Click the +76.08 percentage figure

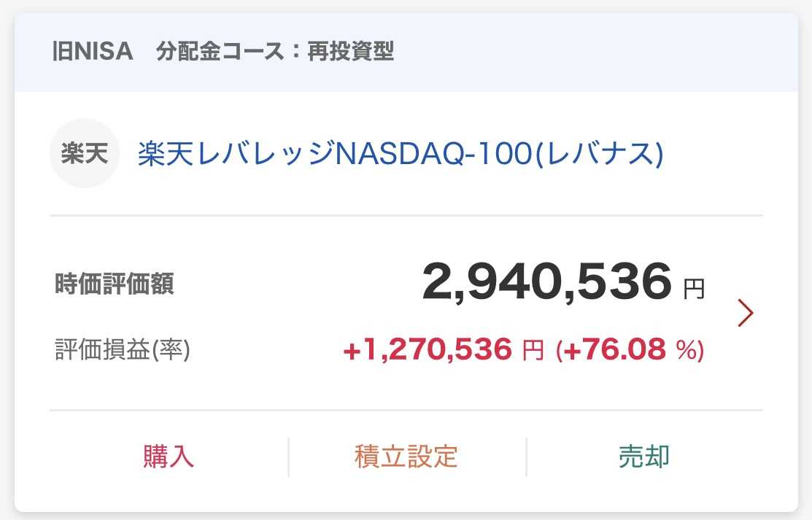click(614, 351)
